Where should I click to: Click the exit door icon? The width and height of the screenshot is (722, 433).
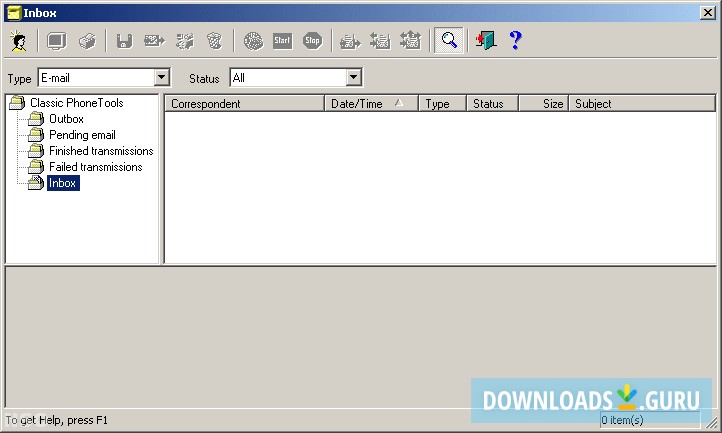(x=486, y=41)
